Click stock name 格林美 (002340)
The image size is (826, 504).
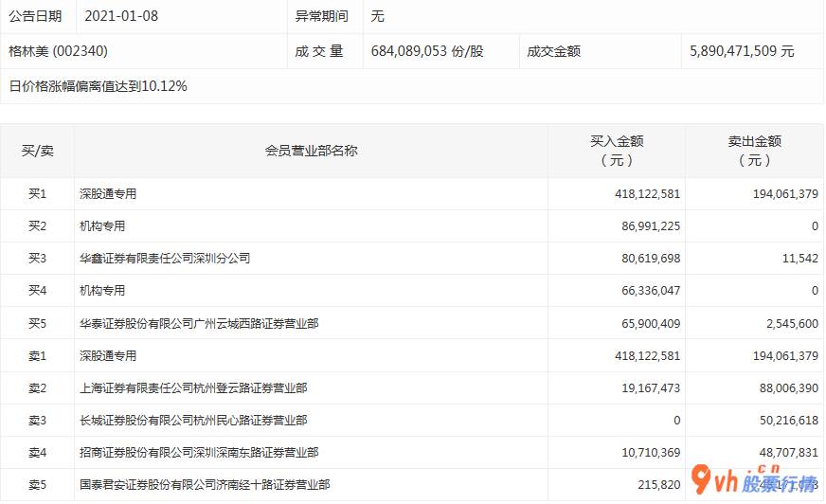[x=58, y=51]
